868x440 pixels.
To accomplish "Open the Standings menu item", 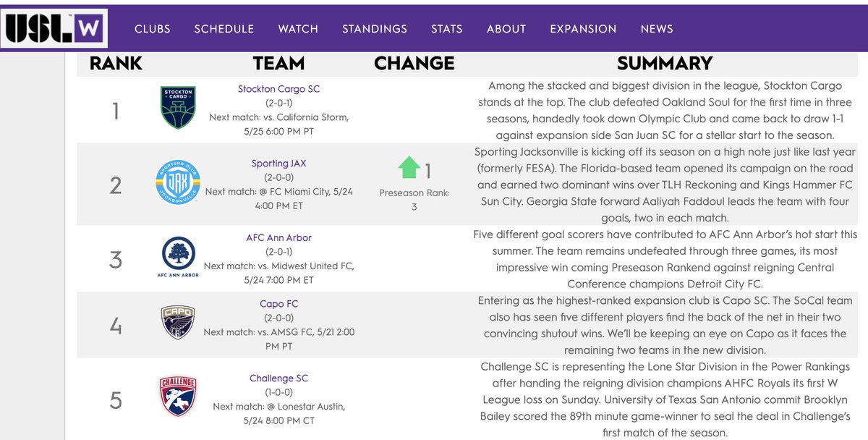I will pyautogui.click(x=375, y=29).
